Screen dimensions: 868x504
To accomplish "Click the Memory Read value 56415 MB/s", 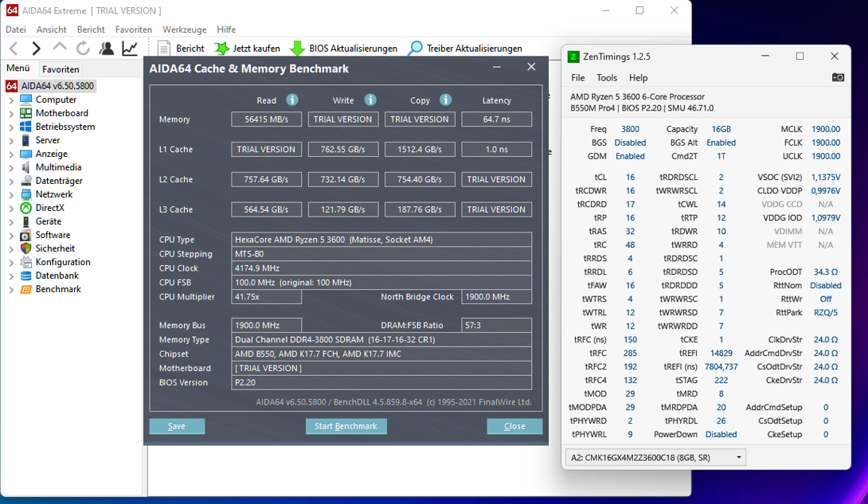I will click(266, 119).
